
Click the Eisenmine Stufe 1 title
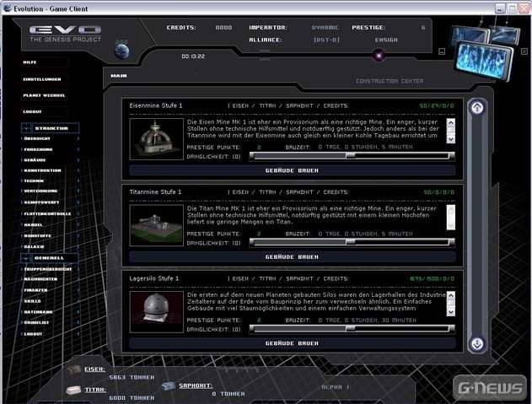pos(156,105)
